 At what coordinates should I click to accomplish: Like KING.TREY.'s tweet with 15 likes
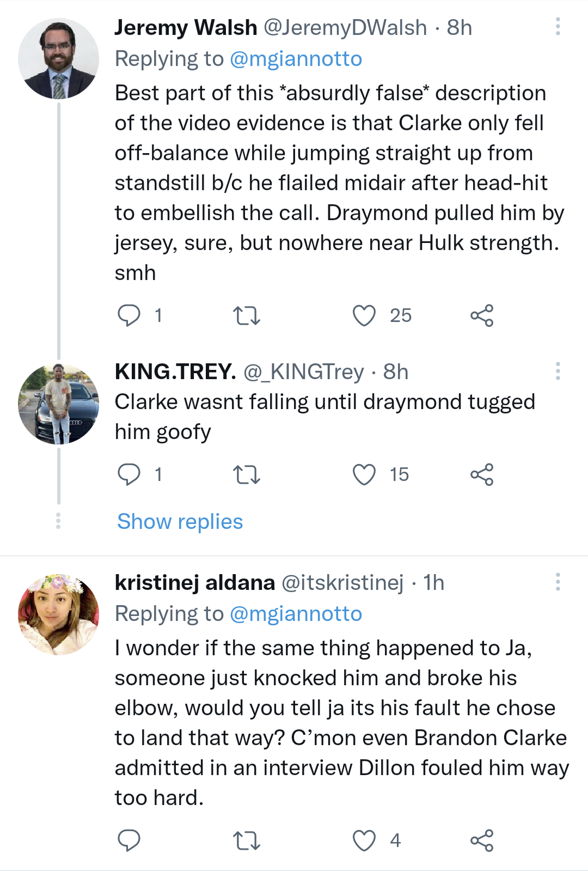tap(364, 474)
